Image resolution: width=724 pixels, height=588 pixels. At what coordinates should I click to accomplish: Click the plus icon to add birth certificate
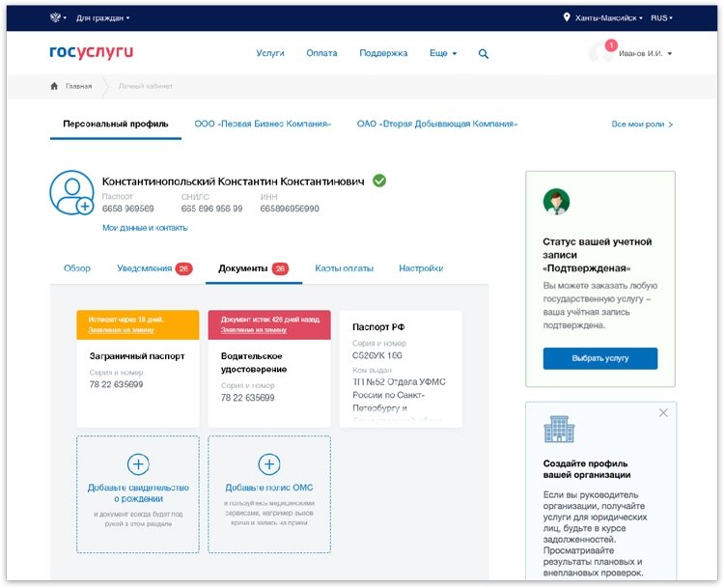click(138, 464)
